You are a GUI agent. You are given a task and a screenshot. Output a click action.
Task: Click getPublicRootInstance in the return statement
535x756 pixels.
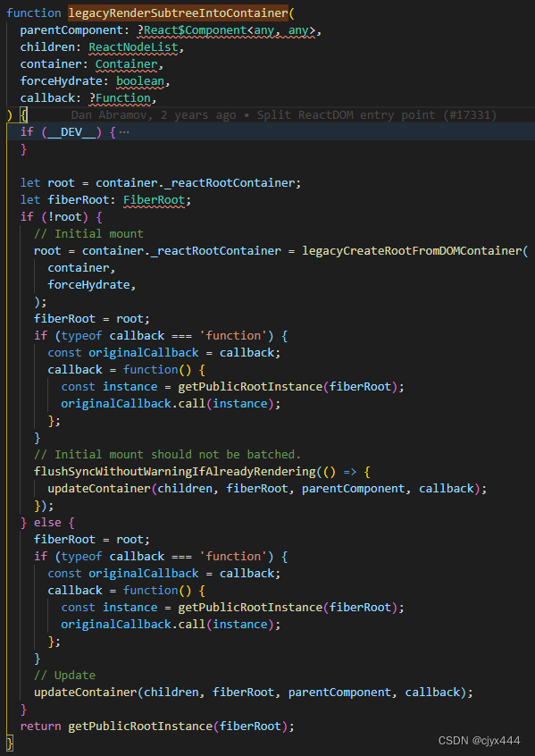[x=140, y=727]
